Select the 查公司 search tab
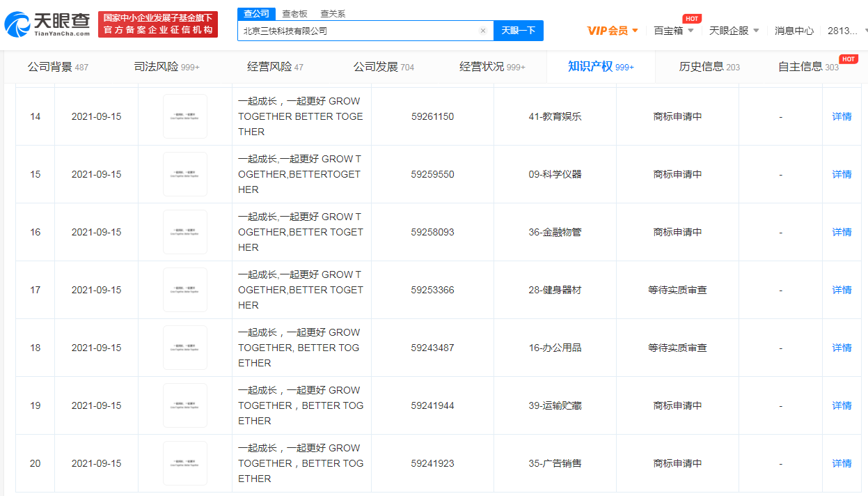Image resolution: width=868 pixels, height=496 pixels. [x=256, y=13]
